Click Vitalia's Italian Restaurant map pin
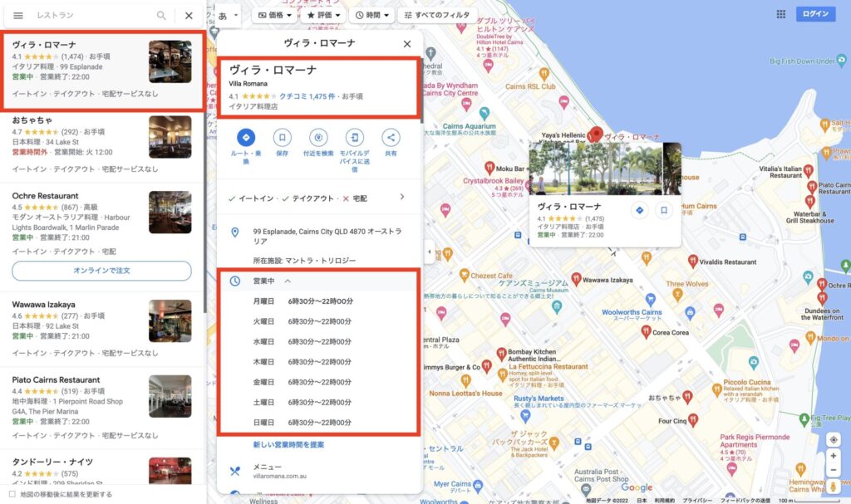Screen dimensions: 851x504 [x=808, y=171]
